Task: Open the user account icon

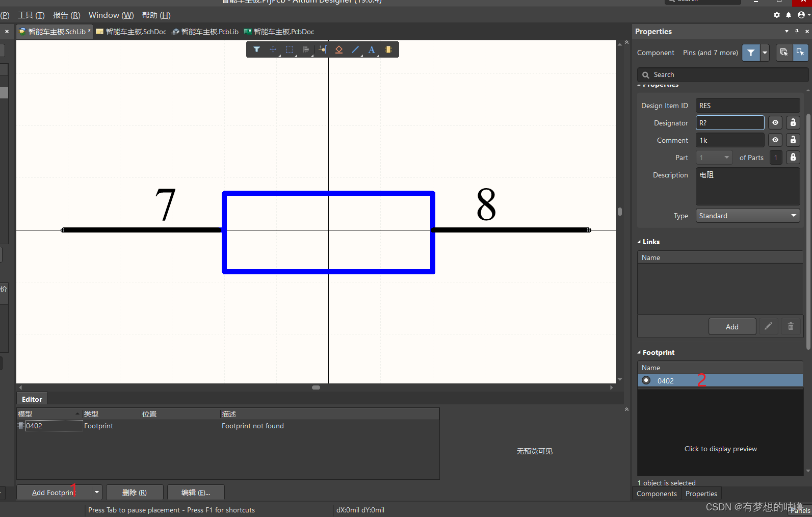Action: (x=801, y=15)
